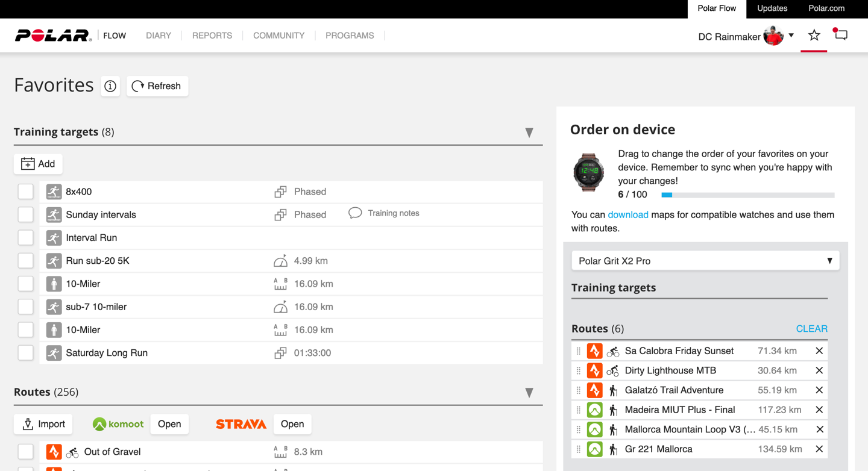Click the Refresh button
Image resolution: width=868 pixels, height=471 pixels.
pos(157,86)
